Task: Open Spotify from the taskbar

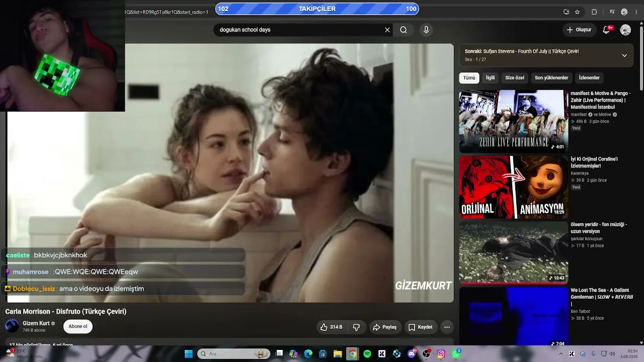Action: point(367,354)
